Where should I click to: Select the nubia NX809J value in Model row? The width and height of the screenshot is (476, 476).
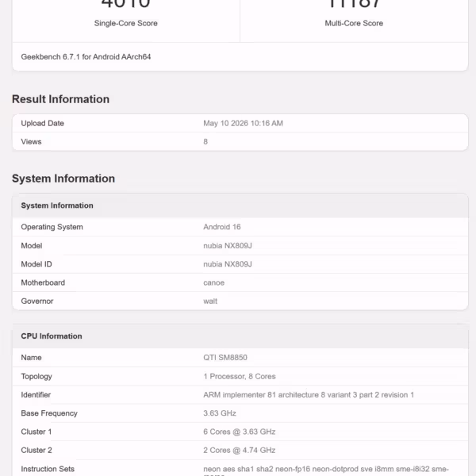click(x=228, y=246)
